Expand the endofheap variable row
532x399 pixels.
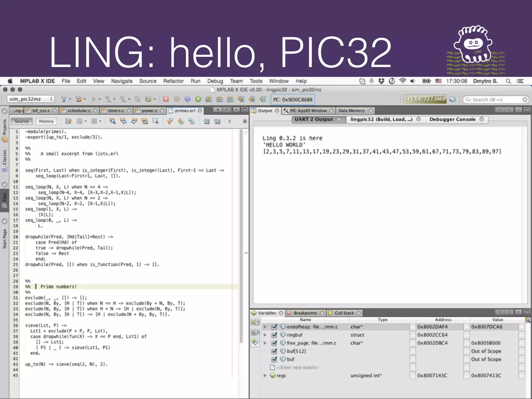click(265, 327)
